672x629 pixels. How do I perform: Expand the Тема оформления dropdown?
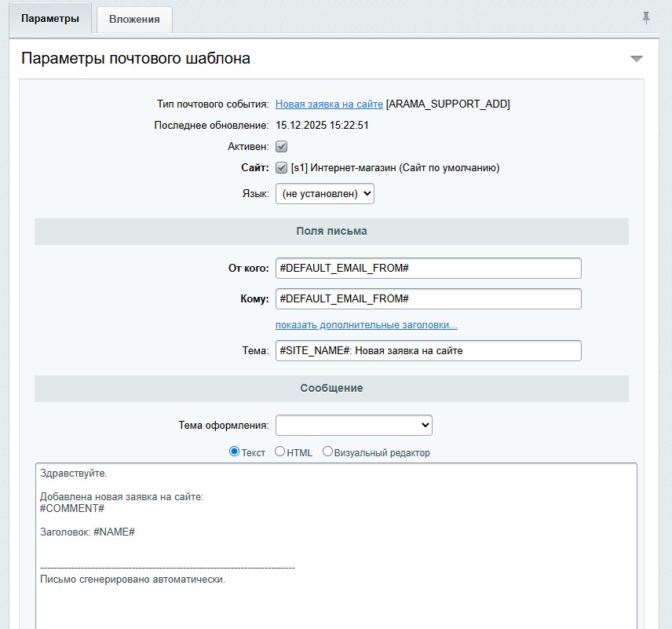(x=353, y=425)
